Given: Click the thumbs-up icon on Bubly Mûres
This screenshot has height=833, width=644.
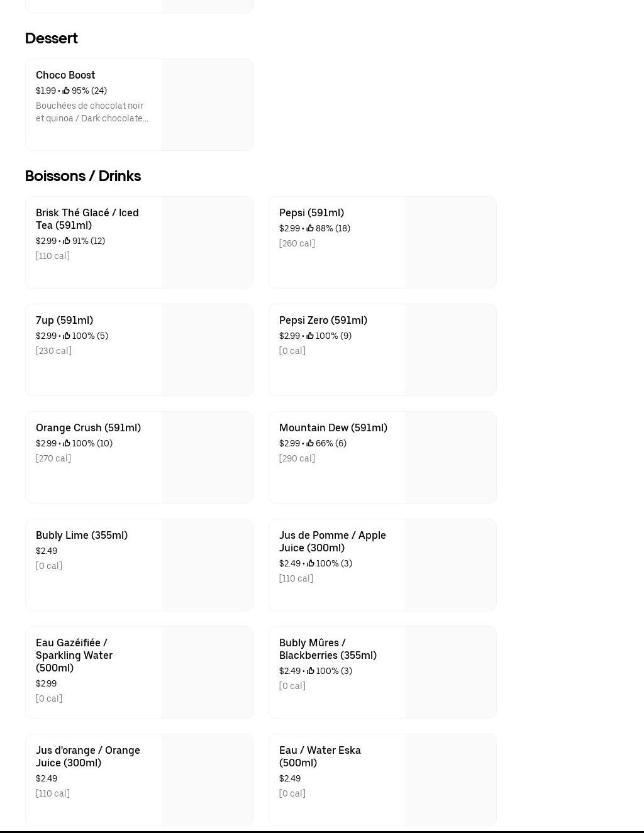Looking at the screenshot, I should tap(310, 671).
